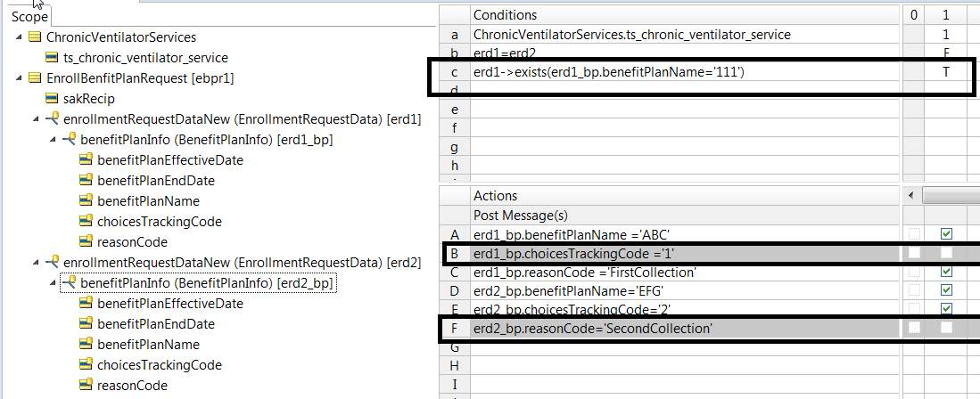
Task: Click the sakRecip attribute icon
Action: [x=52, y=99]
